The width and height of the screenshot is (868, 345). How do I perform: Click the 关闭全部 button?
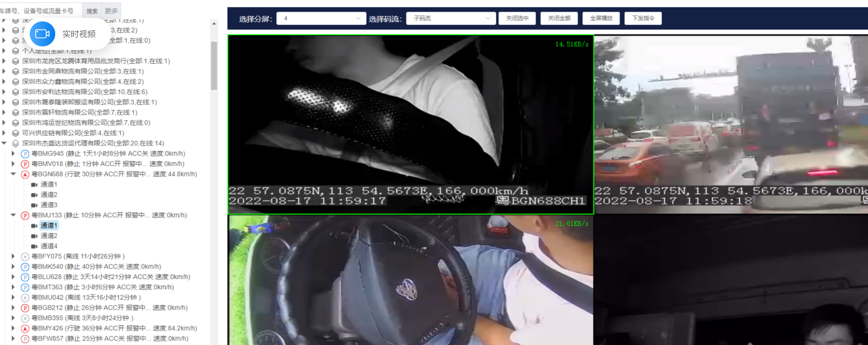coord(559,18)
